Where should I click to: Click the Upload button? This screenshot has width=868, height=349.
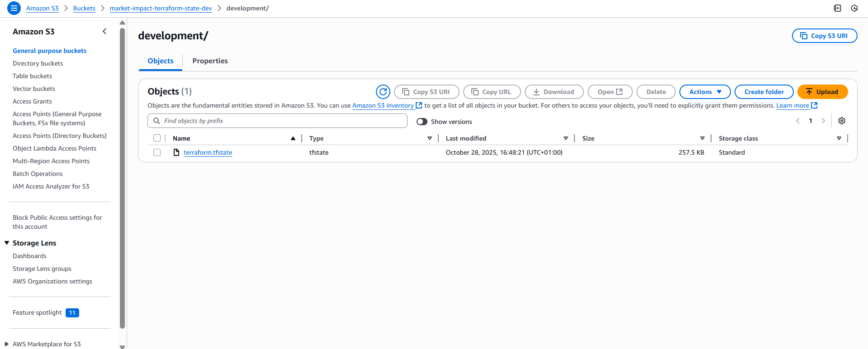[x=822, y=92]
